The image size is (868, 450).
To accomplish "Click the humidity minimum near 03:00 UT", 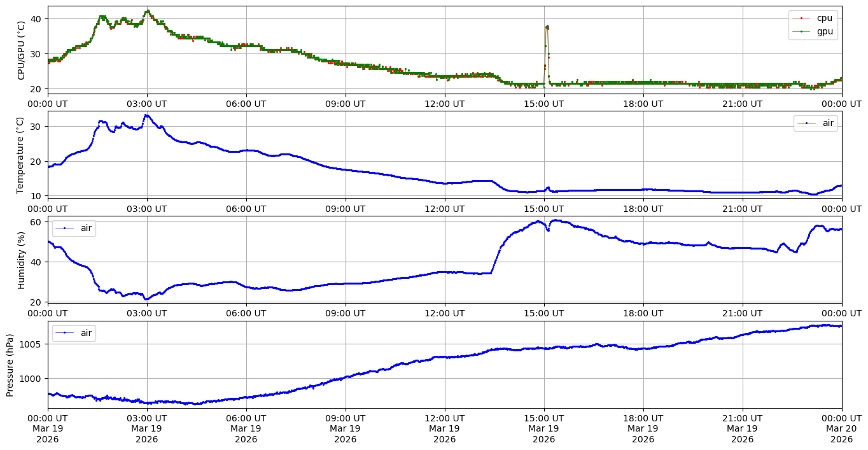I will pos(146,299).
